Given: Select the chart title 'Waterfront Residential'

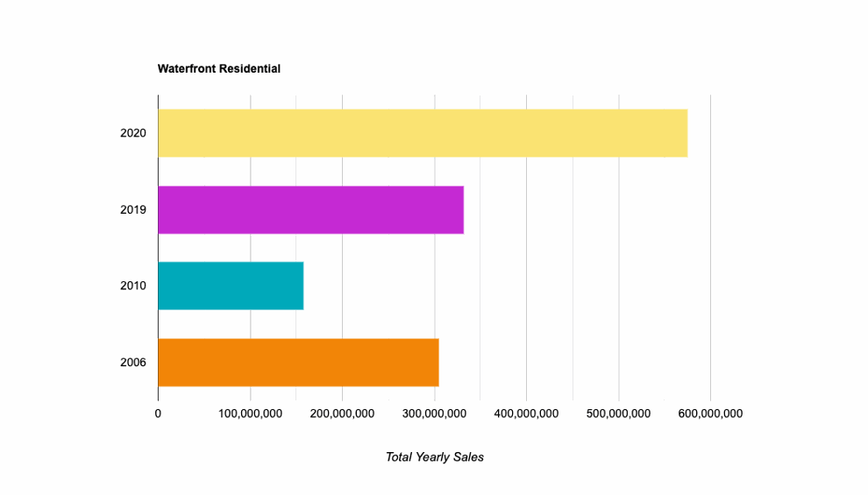Looking at the screenshot, I should pos(219,69).
